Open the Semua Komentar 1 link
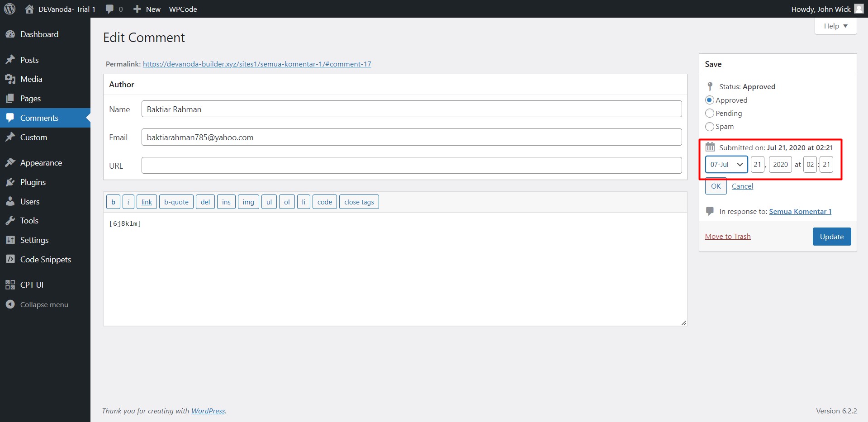 pos(800,211)
